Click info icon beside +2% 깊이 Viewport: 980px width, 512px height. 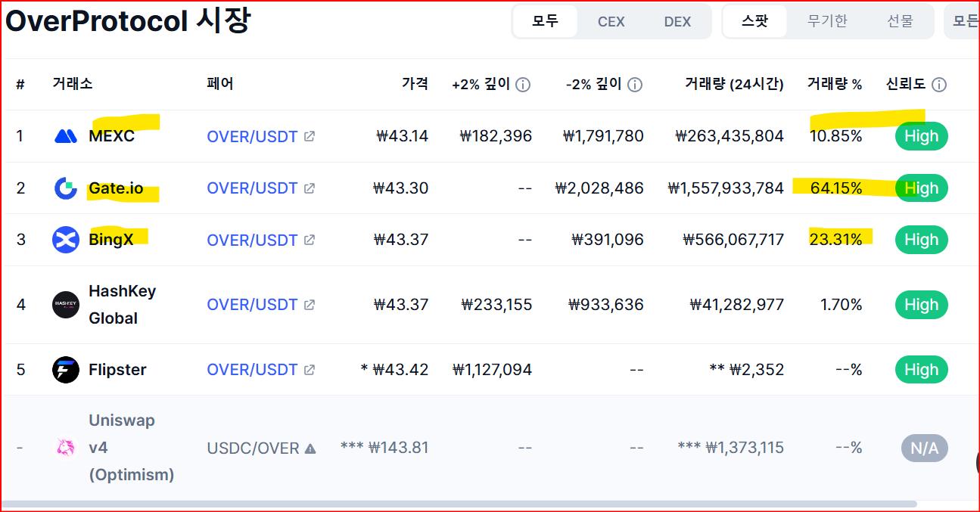point(523,85)
